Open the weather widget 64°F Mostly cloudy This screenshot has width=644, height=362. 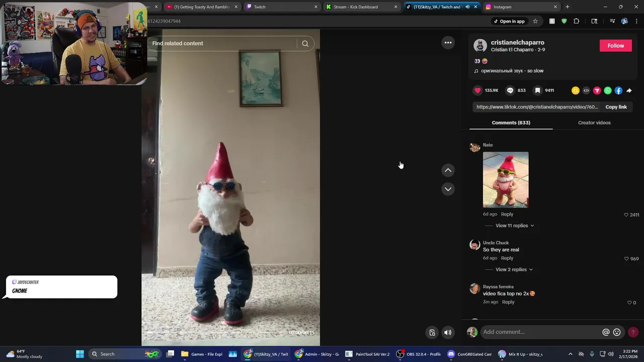point(24,354)
